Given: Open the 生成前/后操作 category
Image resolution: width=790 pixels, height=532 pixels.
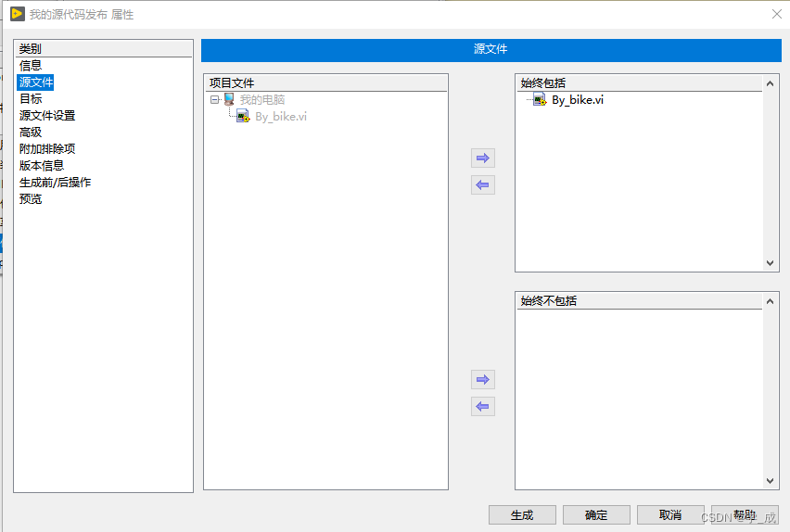Looking at the screenshot, I should coord(55,182).
